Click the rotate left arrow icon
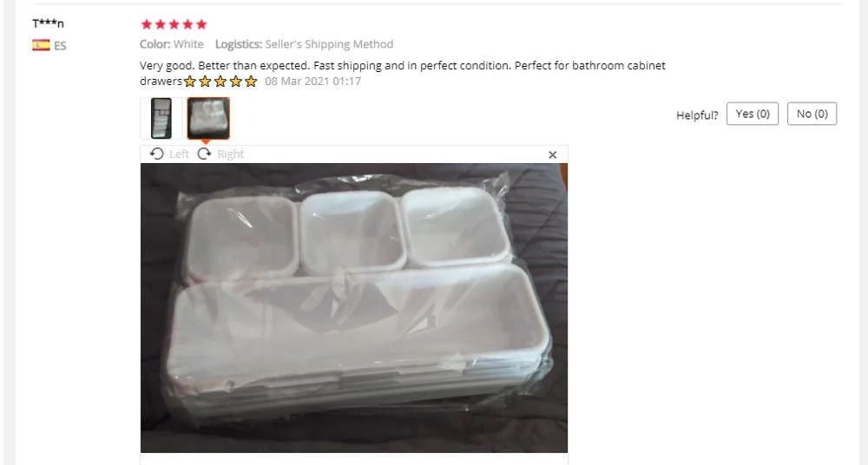The height and width of the screenshot is (465, 868). [156, 154]
